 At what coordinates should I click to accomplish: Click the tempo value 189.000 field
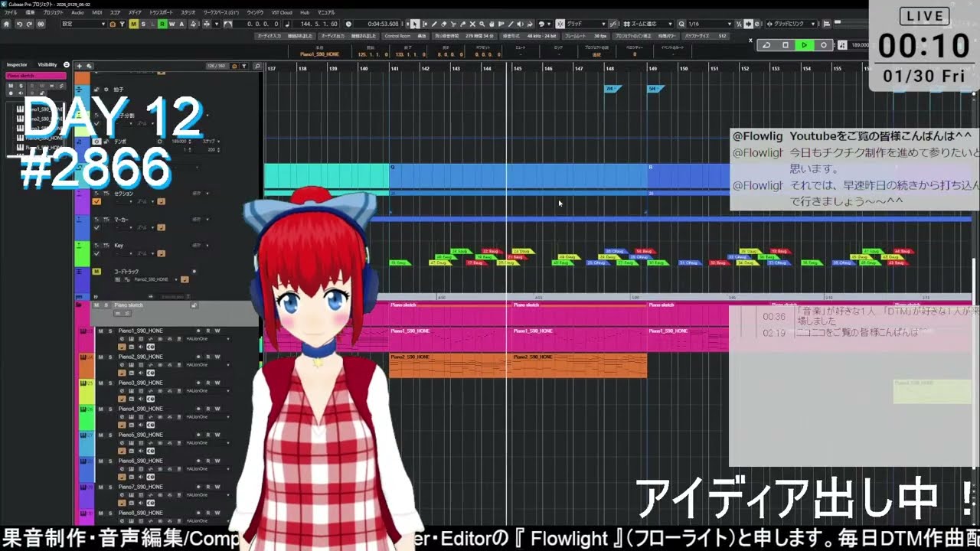coord(861,45)
